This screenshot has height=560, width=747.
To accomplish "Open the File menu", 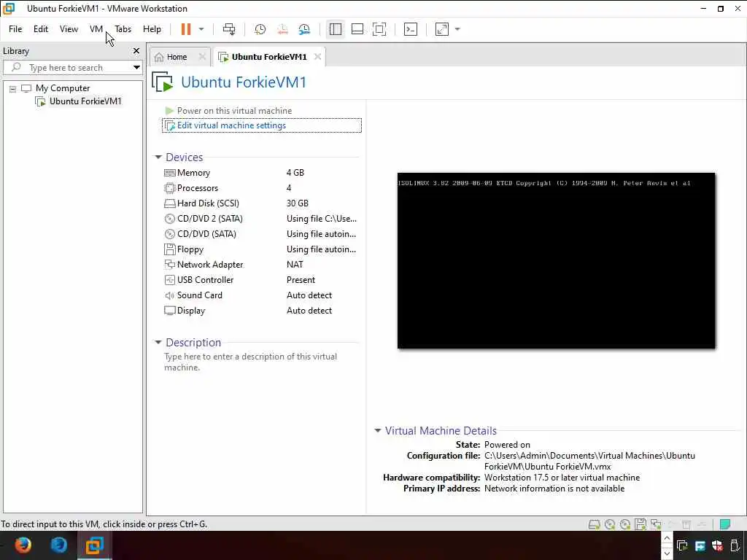I will point(15,29).
